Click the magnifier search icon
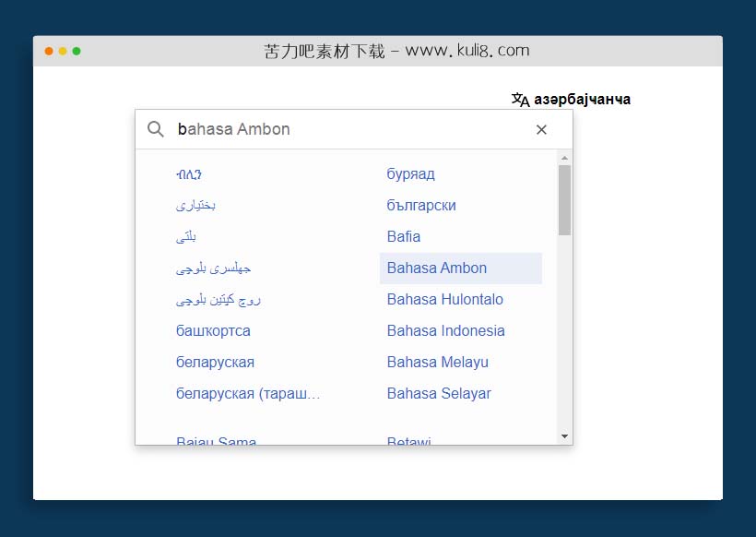 point(156,129)
